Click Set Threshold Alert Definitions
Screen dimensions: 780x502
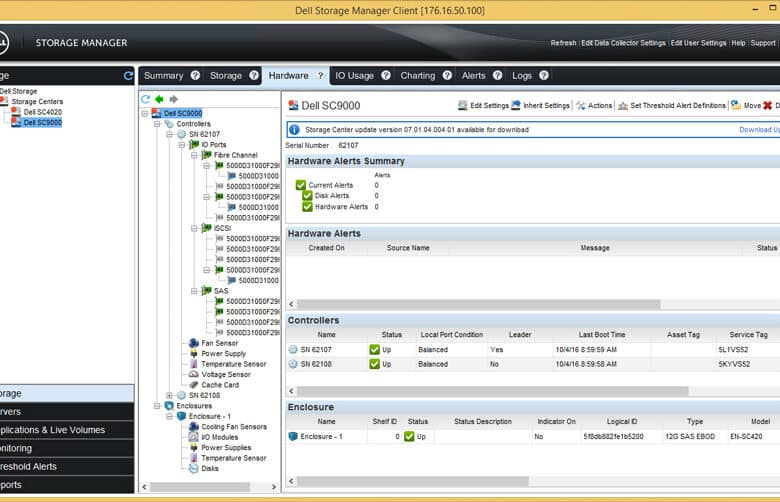[x=672, y=105]
